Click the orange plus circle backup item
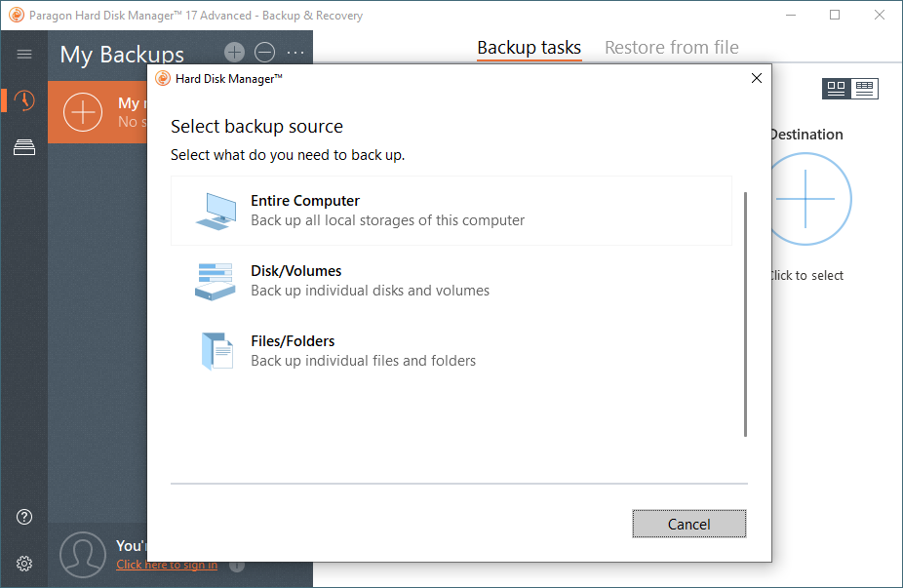 [x=83, y=112]
